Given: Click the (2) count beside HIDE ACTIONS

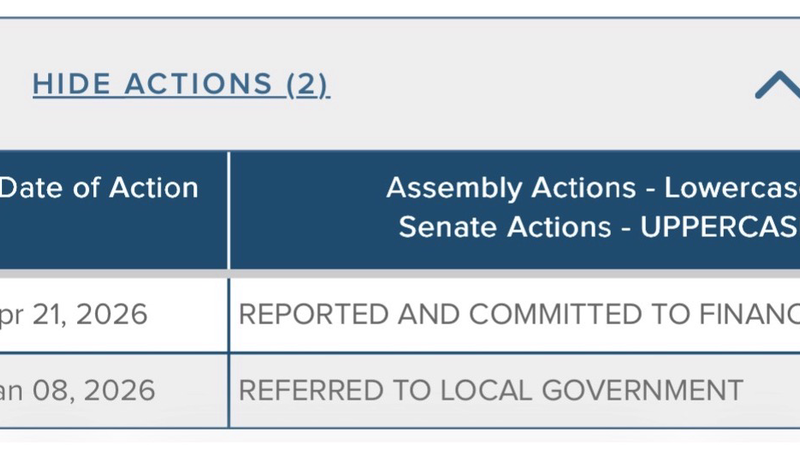Looking at the screenshot, I should coord(307,84).
